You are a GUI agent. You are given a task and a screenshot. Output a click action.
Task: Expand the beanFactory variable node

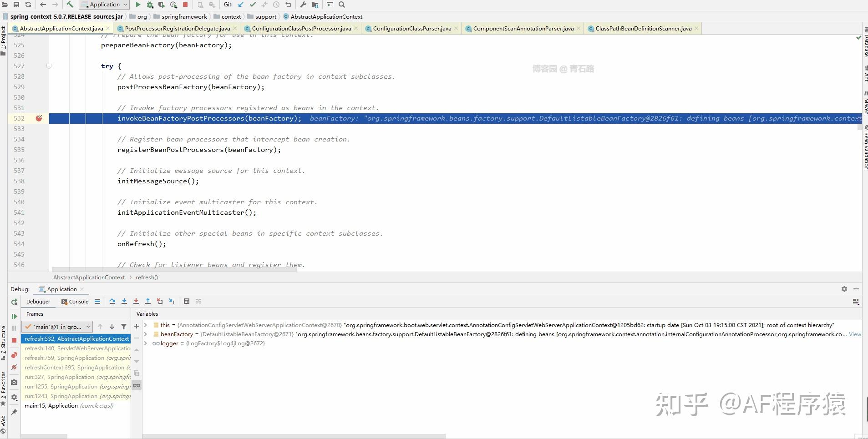coord(147,334)
